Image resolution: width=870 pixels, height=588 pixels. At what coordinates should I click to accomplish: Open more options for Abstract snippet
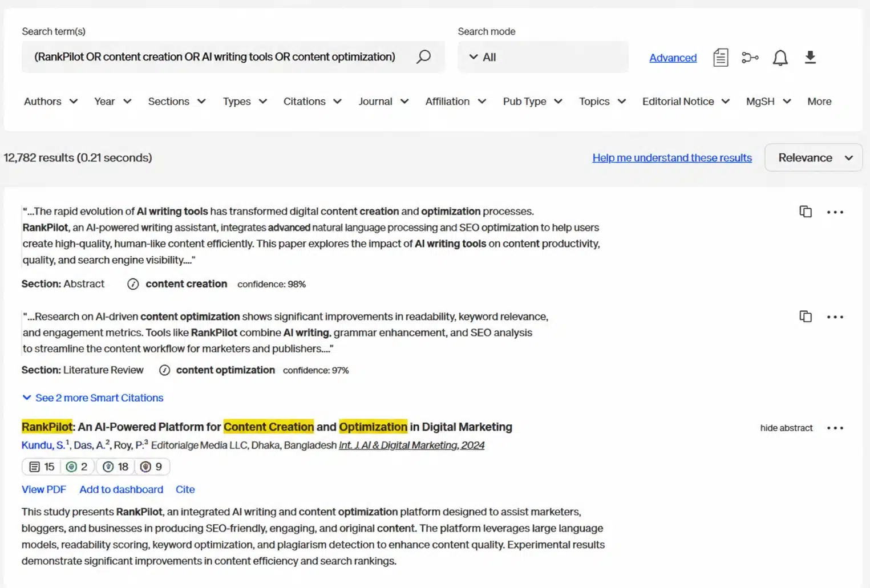[835, 212]
